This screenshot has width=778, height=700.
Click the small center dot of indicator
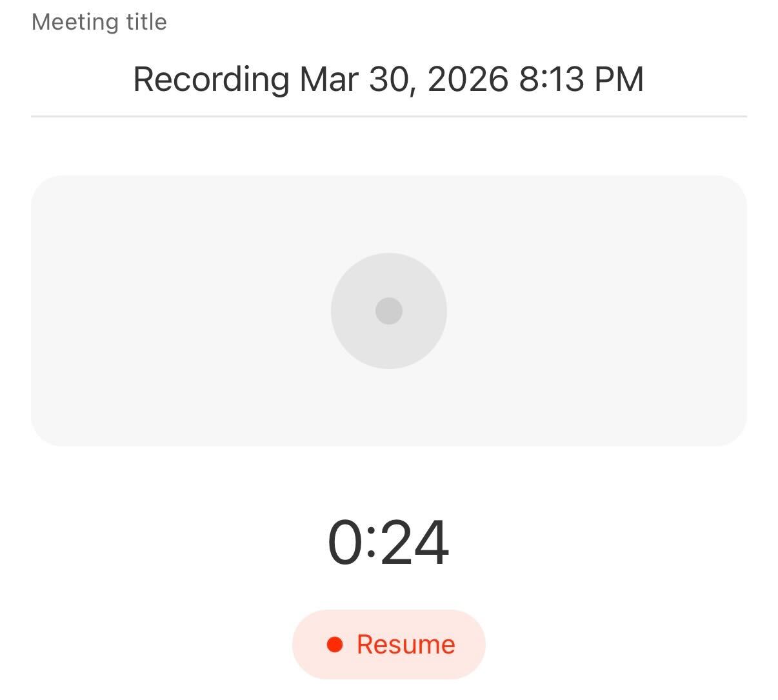tap(389, 311)
